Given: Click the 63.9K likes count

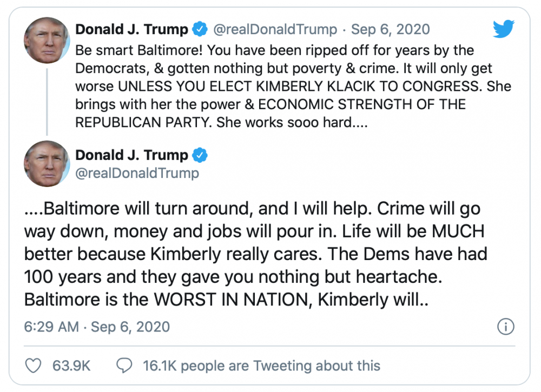Looking at the screenshot, I should (71, 366).
